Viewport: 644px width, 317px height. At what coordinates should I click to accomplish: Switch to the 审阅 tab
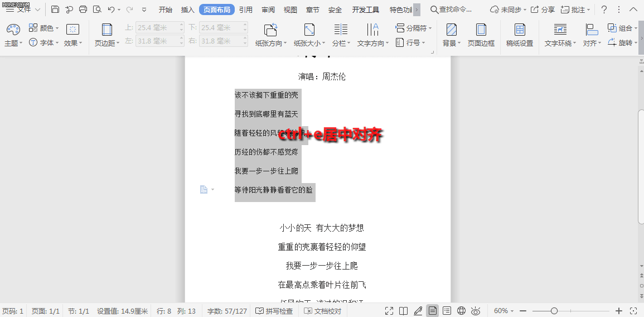268,10
